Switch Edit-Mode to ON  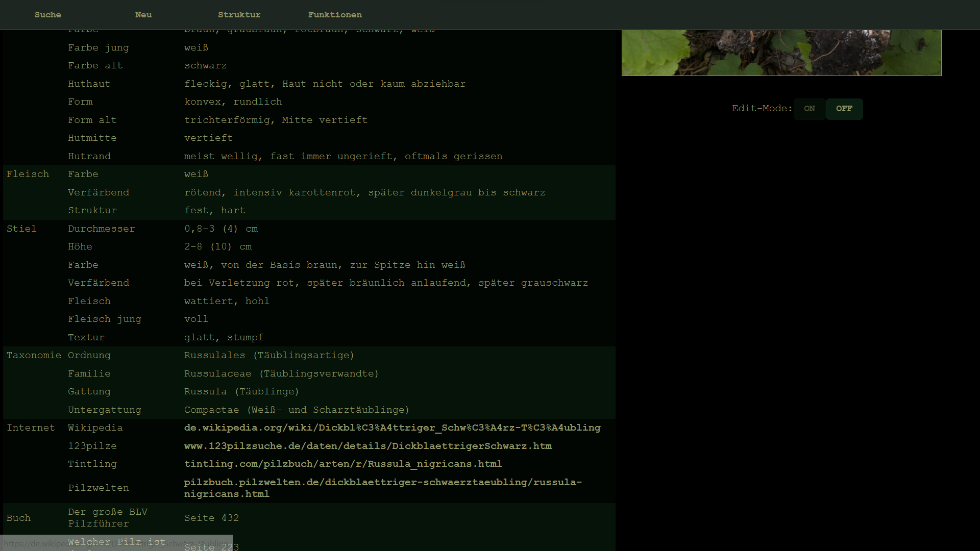(809, 109)
